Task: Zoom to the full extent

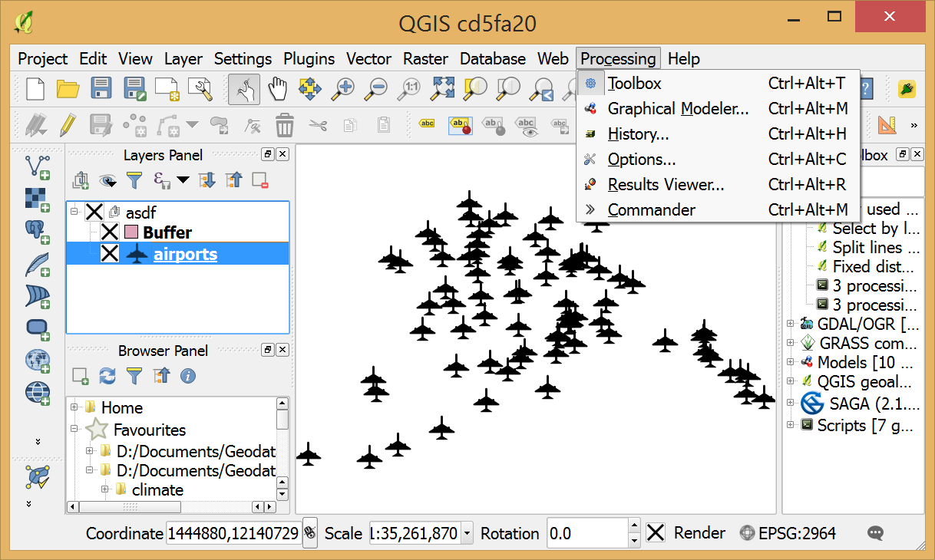Action: click(x=442, y=89)
